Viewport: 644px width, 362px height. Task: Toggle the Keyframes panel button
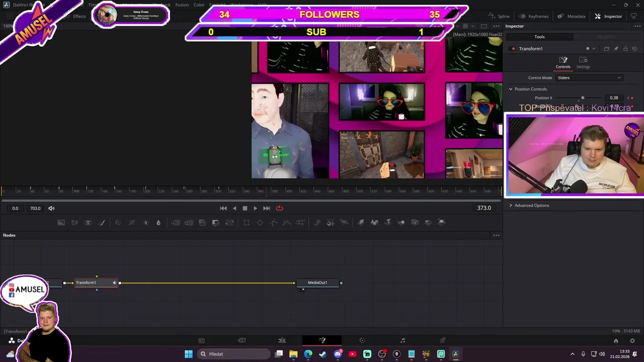(534, 16)
